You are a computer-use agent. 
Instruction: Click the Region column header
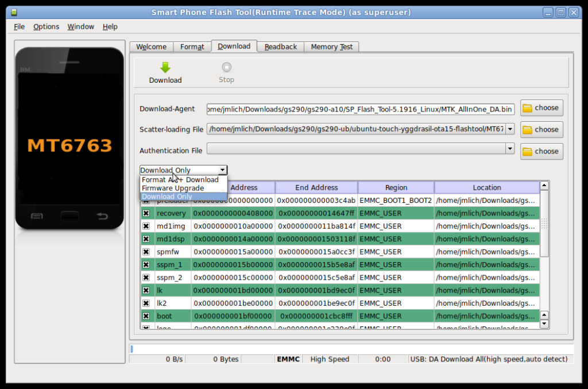pyautogui.click(x=396, y=187)
